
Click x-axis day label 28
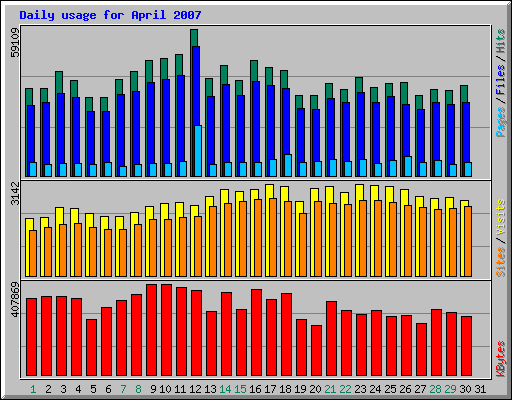[x=435, y=389]
